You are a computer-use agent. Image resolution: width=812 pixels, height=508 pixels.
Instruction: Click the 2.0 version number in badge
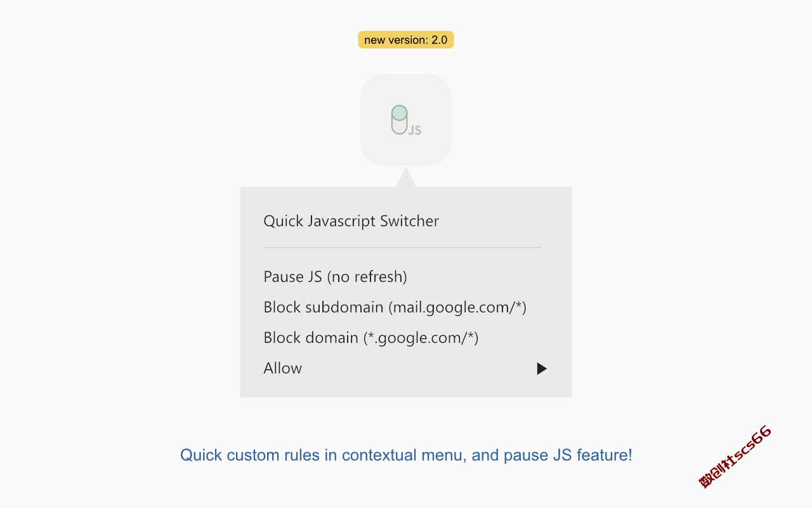(x=439, y=40)
